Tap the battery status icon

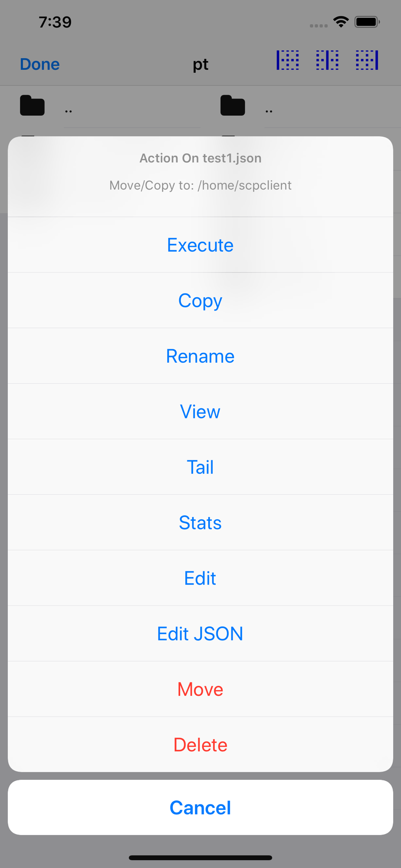coord(367,22)
